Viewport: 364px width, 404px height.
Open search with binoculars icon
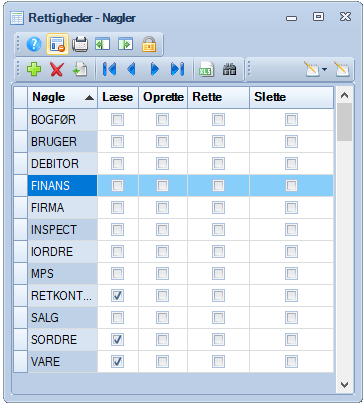coord(229,69)
